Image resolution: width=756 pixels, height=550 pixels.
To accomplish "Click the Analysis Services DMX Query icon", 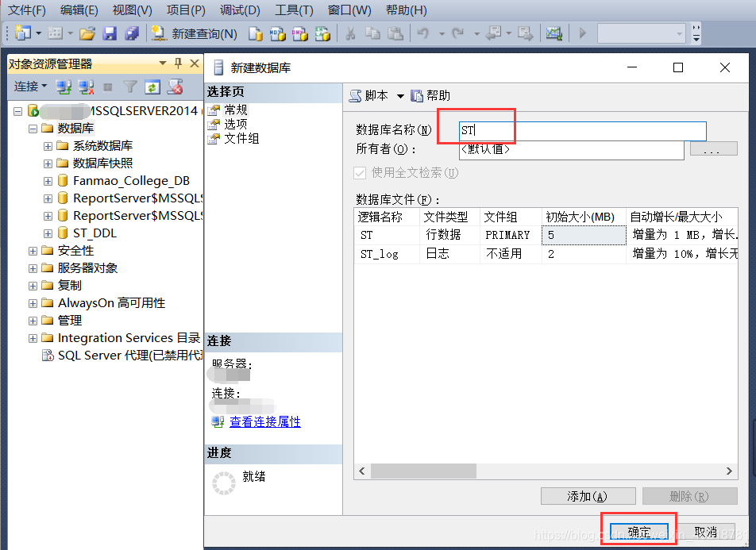I will coord(300,33).
